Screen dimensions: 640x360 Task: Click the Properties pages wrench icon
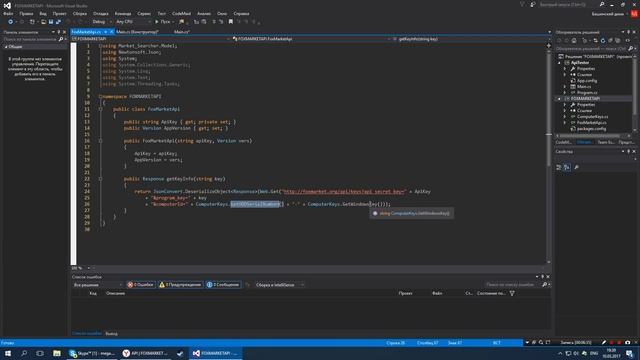576,167
